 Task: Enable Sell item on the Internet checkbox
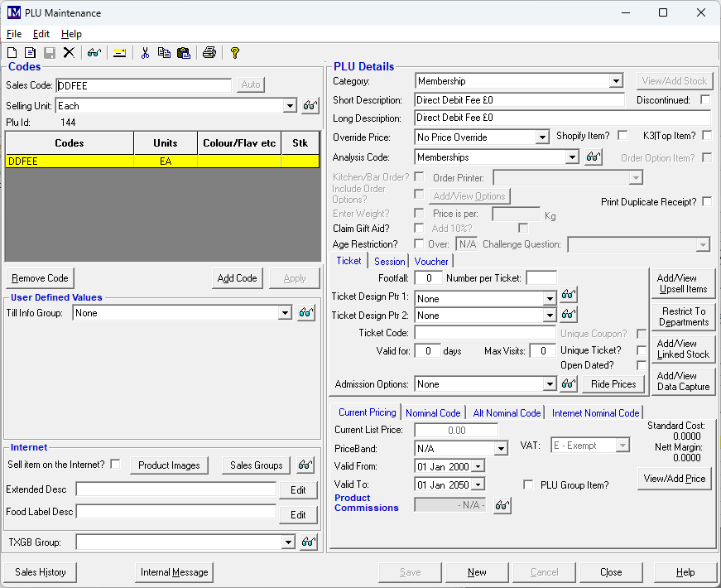115,465
